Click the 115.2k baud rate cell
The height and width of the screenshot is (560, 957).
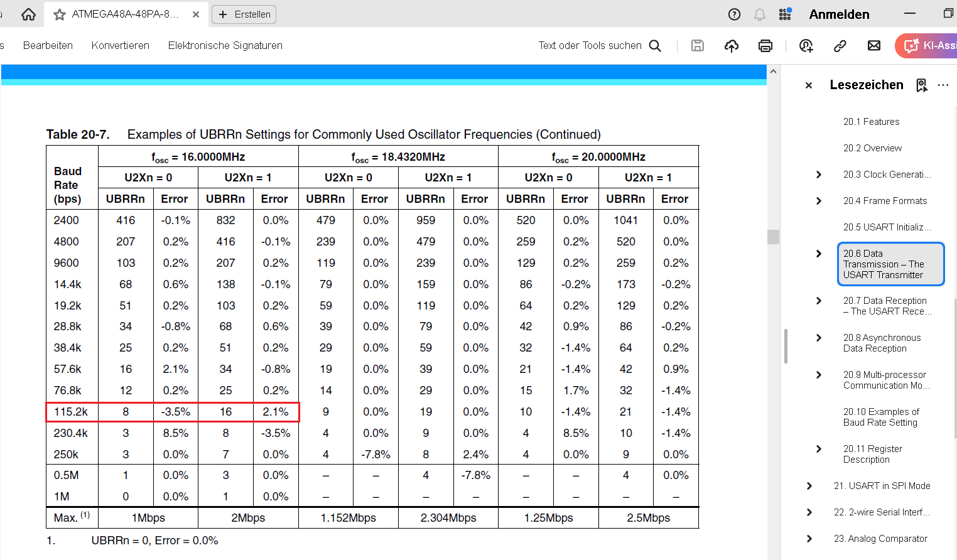click(x=71, y=412)
